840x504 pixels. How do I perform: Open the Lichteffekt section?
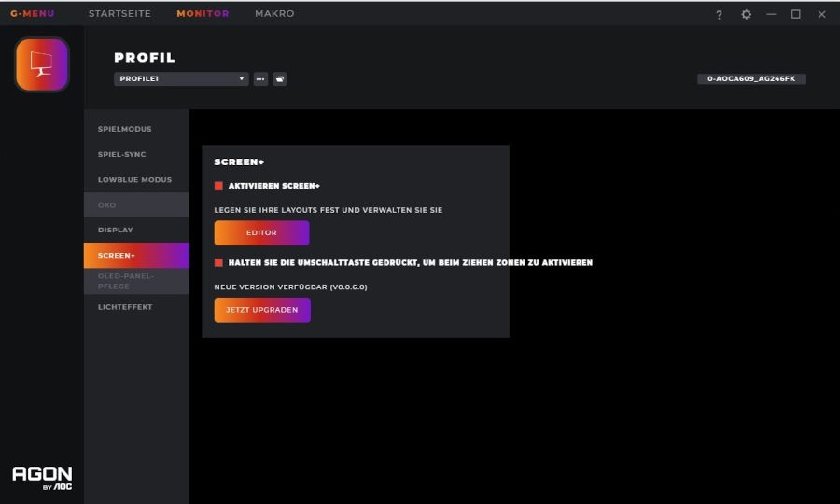[x=136, y=307]
